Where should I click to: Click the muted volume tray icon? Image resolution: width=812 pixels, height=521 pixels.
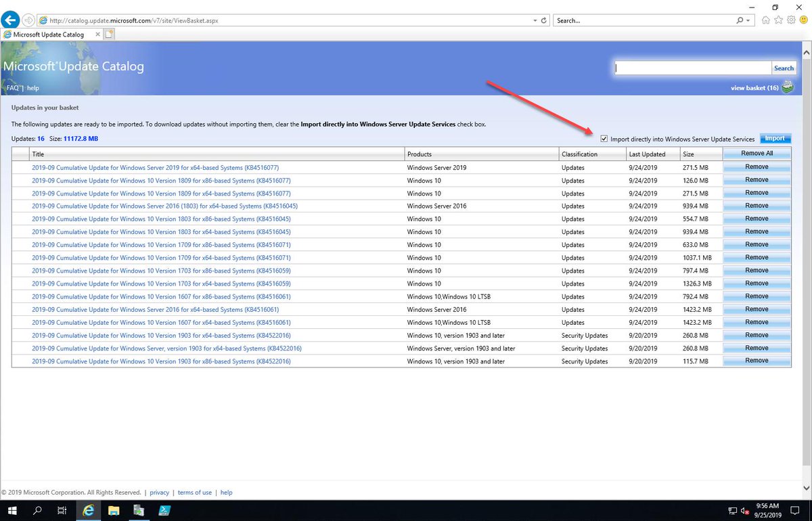(744, 511)
